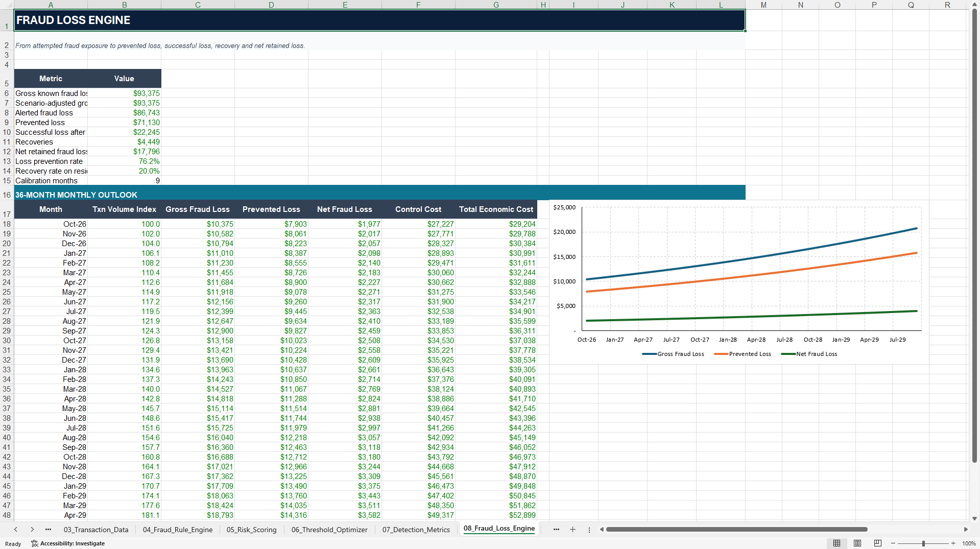Click the vertical scrollbar thumb
Image resolution: width=980 pixels, height=549 pixels.
pos(974,235)
